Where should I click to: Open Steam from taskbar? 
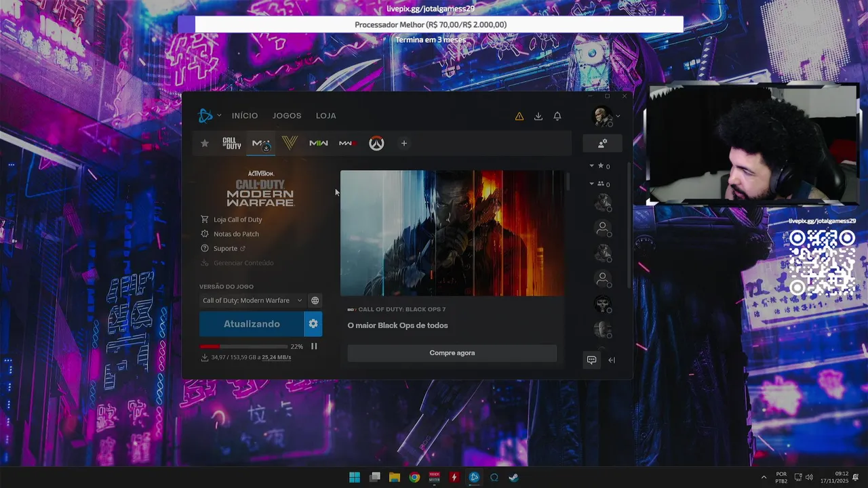click(x=514, y=477)
